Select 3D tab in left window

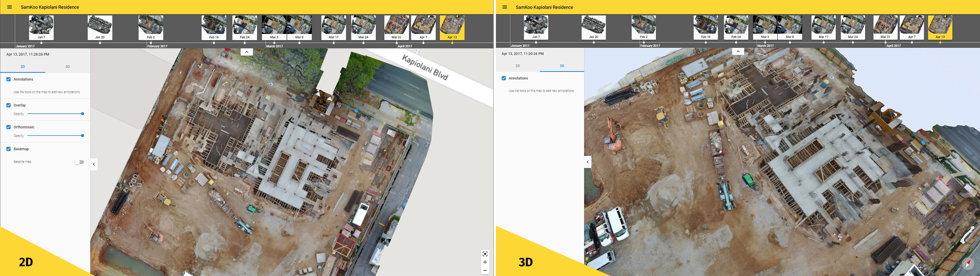coord(68,67)
